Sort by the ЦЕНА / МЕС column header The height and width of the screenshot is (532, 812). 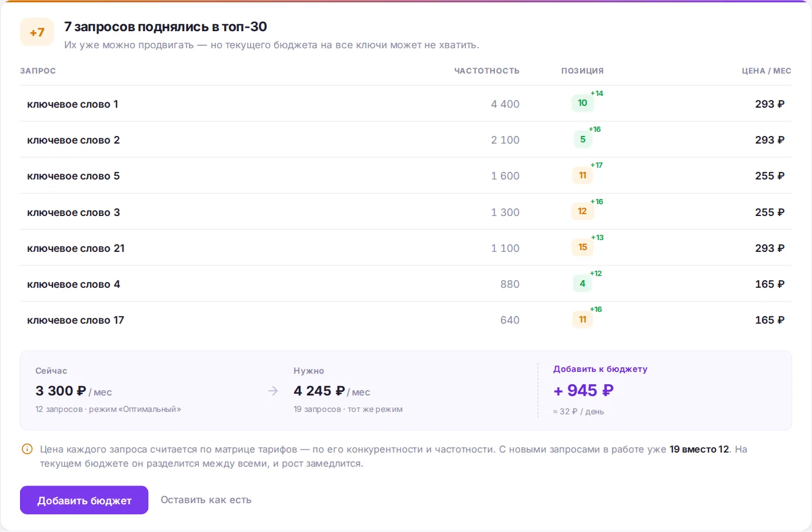click(x=766, y=71)
